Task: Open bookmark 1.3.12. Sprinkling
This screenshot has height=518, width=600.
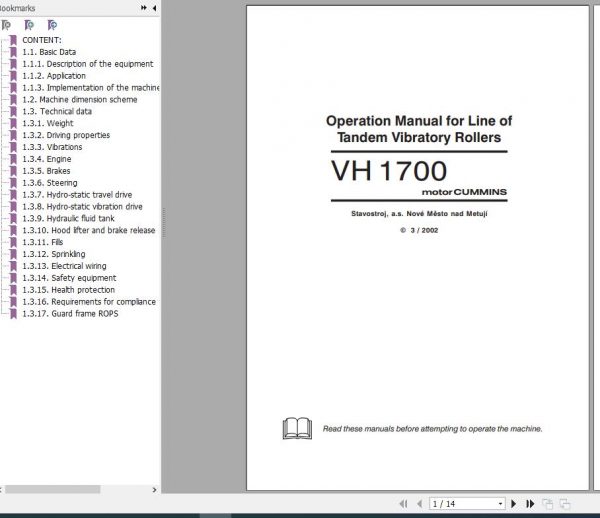Action: [x=54, y=254]
